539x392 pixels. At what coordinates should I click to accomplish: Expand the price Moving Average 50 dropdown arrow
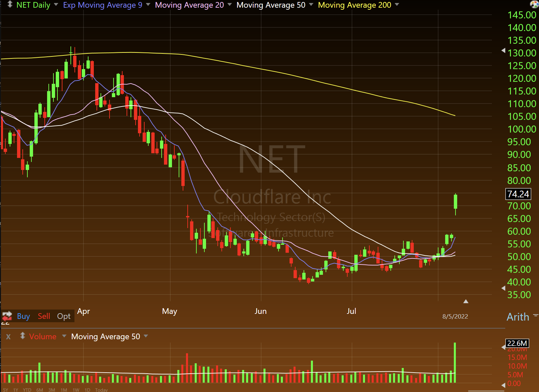point(311,5)
